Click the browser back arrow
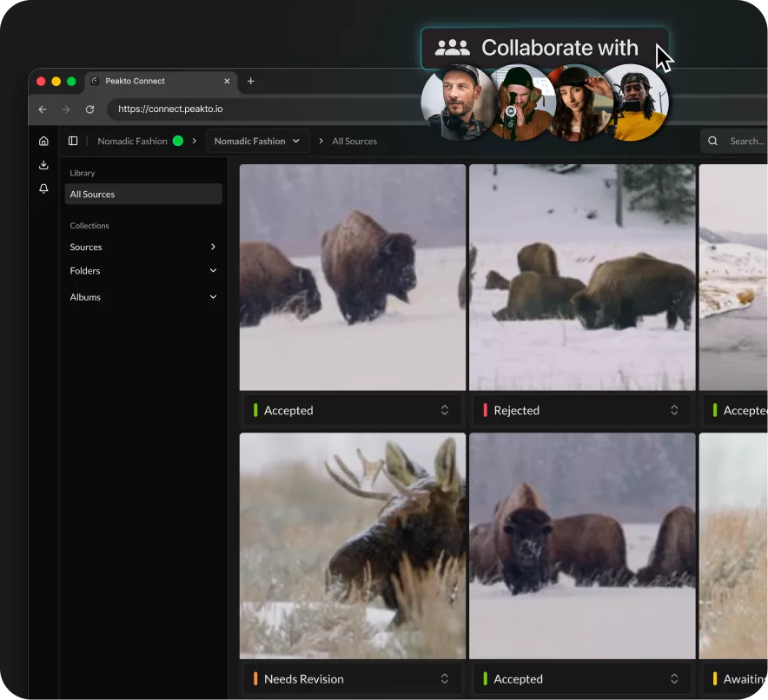 (43, 109)
